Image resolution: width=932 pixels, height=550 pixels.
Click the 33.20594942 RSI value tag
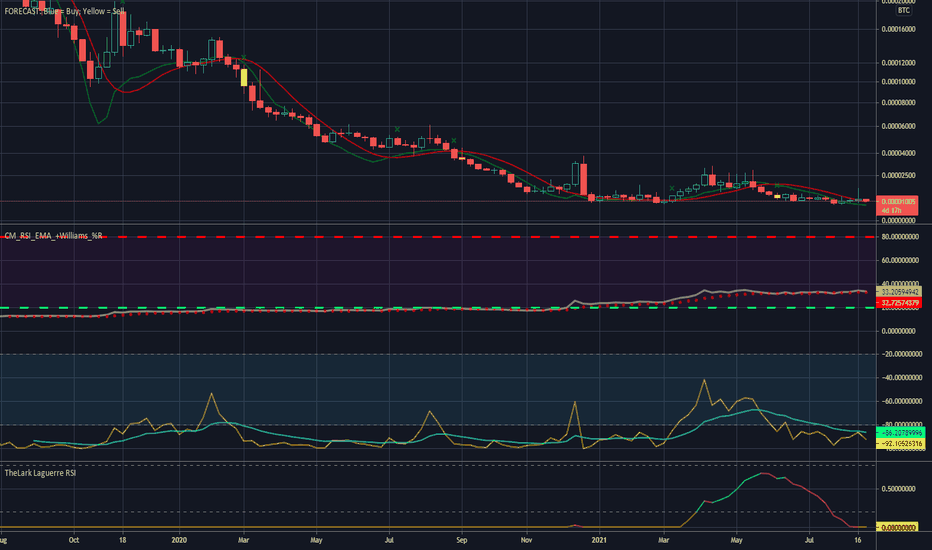[x=900, y=292]
